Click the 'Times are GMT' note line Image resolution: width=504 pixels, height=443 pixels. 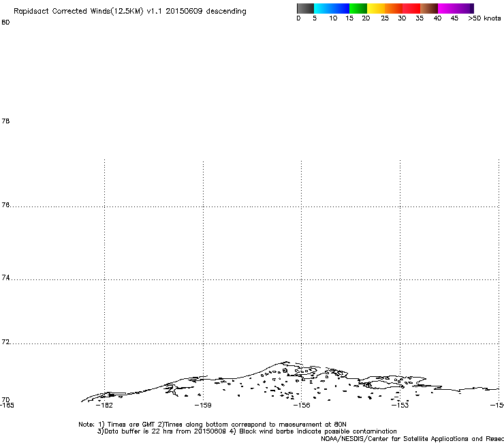[x=212, y=425]
